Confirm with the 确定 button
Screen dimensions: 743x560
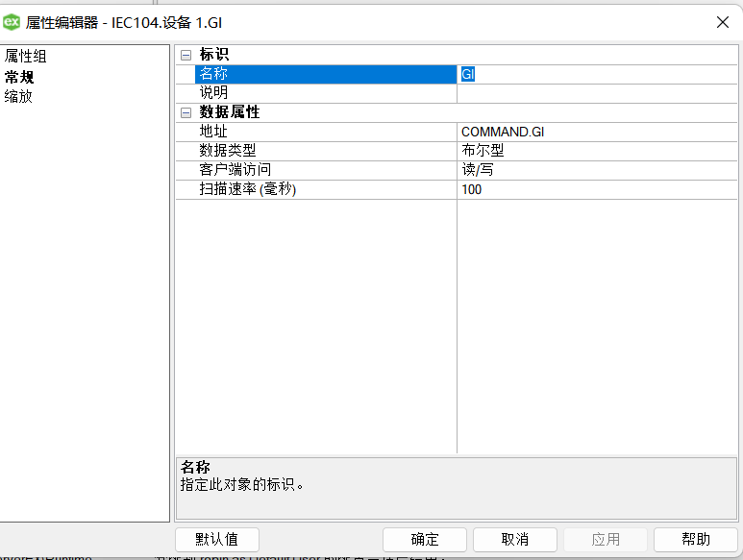pyautogui.click(x=424, y=539)
